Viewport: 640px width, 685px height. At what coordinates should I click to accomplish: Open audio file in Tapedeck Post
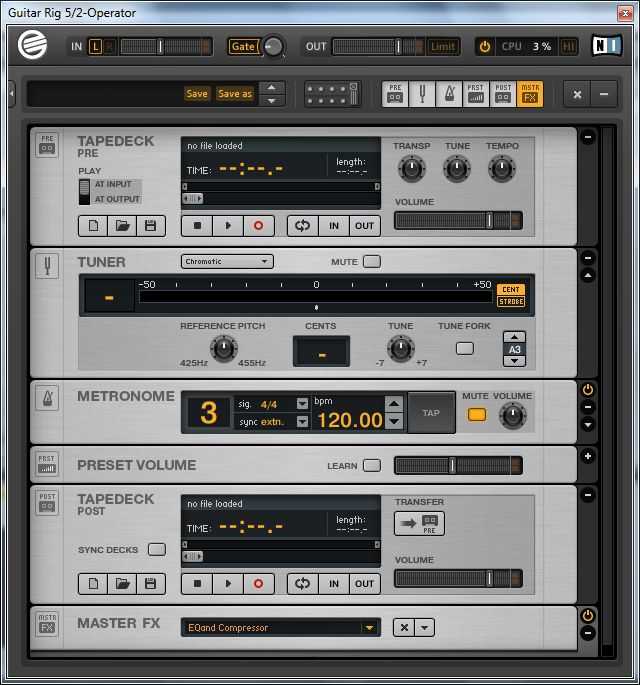pyautogui.click(x=122, y=584)
